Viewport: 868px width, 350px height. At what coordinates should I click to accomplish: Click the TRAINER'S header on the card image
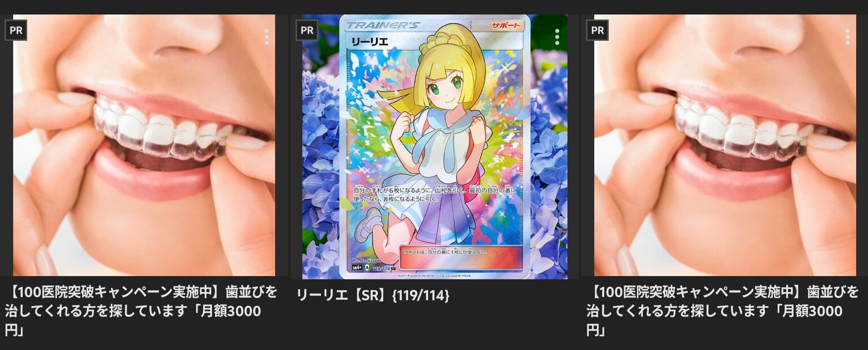(383, 25)
